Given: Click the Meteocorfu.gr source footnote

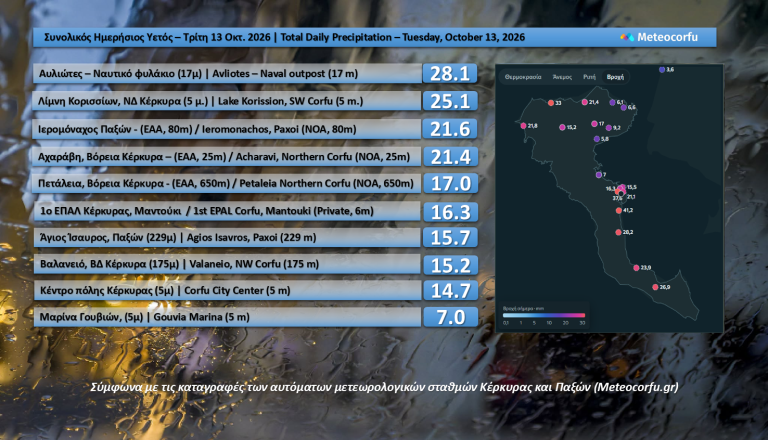Looking at the screenshot, I should tap(384, 387).
